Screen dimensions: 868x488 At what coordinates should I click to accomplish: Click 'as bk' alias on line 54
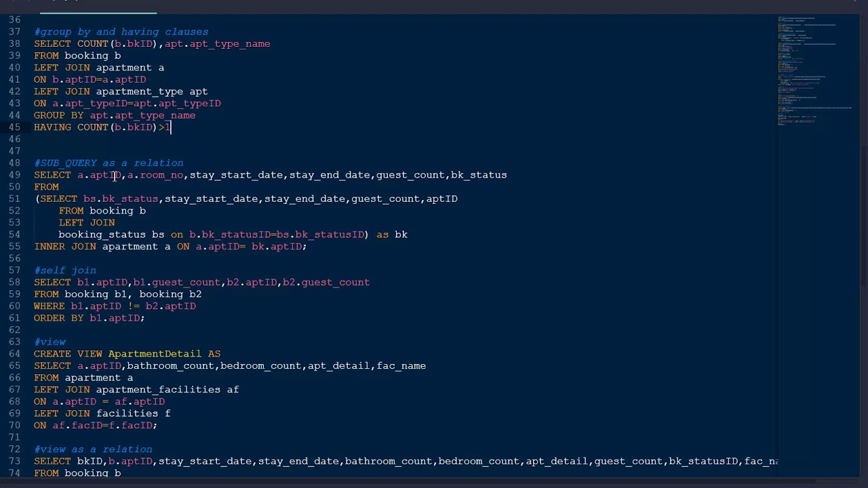coord(392,235)
